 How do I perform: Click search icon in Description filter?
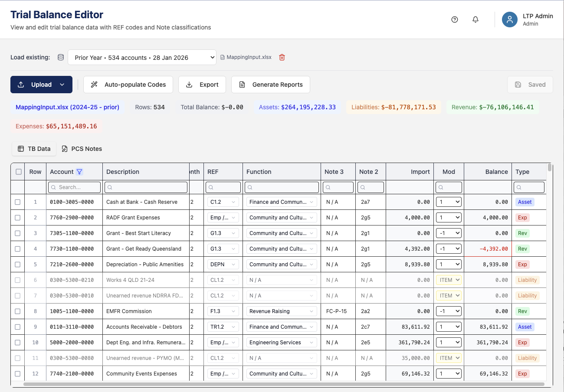tap(109, 187)
